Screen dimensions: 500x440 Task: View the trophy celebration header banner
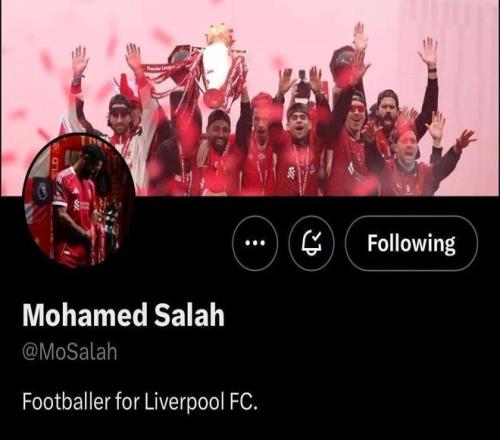(x=250, y=98)
